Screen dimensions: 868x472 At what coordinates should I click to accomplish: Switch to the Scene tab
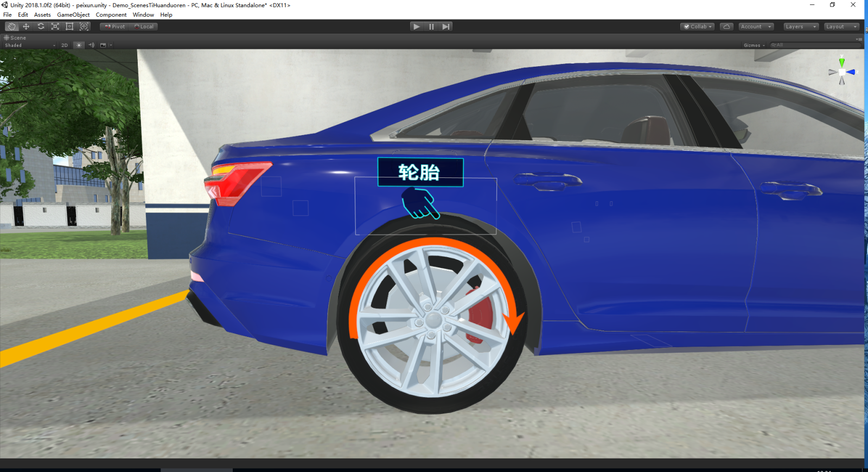[x=15, y=38]
